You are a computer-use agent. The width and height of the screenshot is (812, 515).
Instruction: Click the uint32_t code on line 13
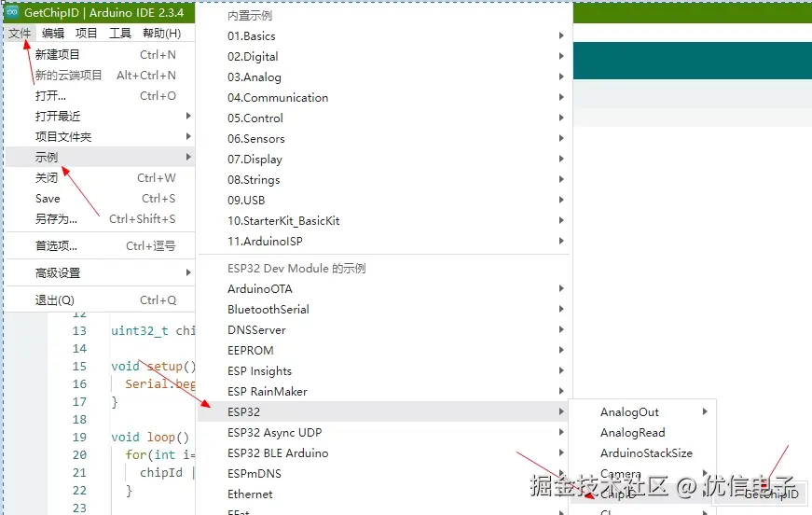point(140,330)
